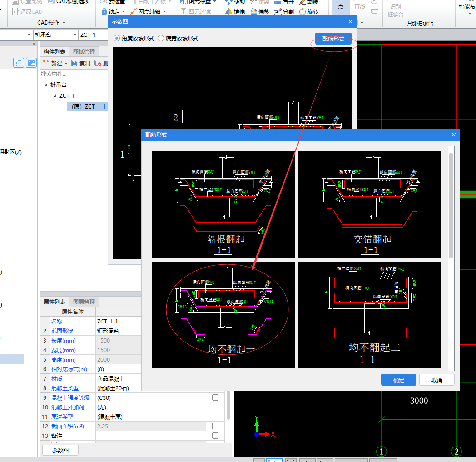
Task: Collapse the ZCT-1 tree node
Action: 55,96
